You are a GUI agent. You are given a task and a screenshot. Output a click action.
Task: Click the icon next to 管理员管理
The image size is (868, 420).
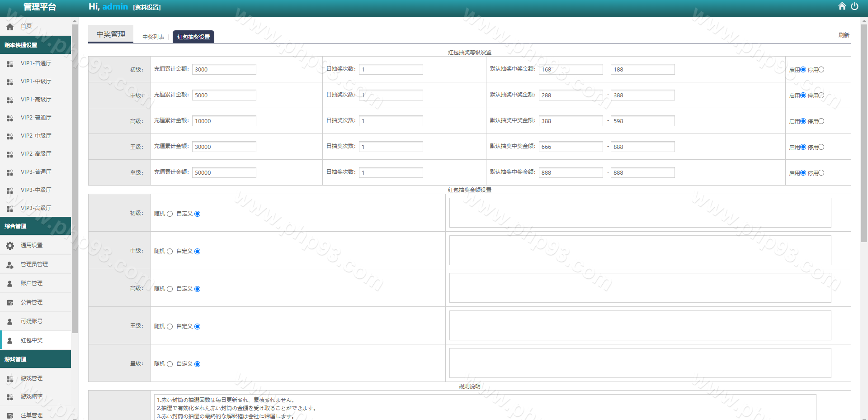click(x=10, y=264)
